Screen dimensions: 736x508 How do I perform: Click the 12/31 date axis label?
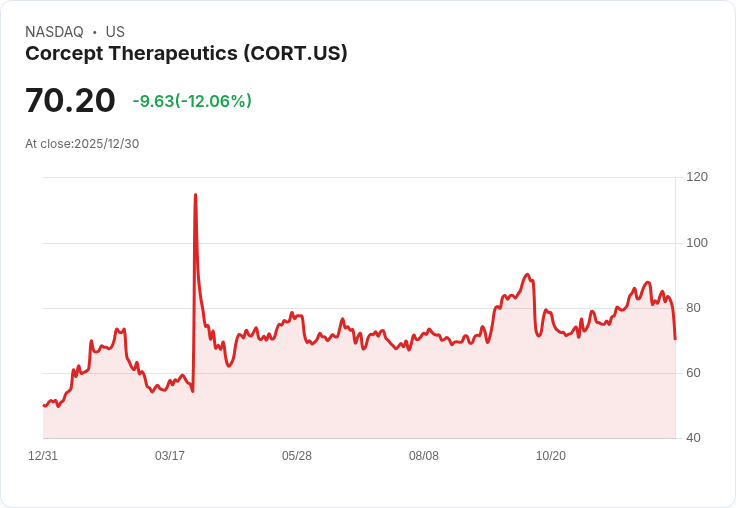click(x=43, y=456)
